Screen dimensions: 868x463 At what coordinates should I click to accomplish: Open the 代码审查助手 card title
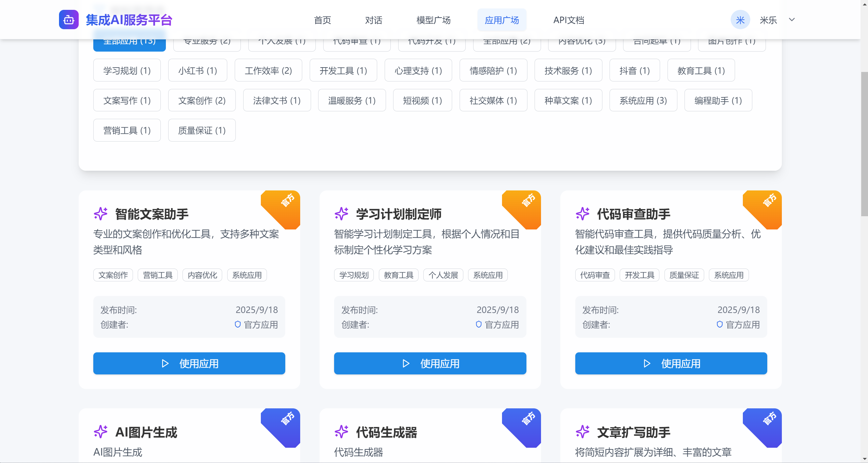pos(634,214)
